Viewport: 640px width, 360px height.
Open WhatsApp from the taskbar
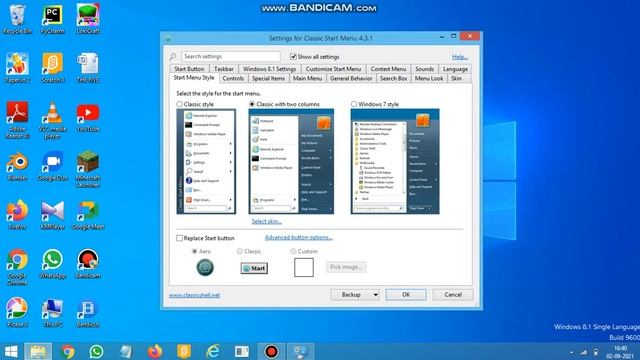coord(96,351)
